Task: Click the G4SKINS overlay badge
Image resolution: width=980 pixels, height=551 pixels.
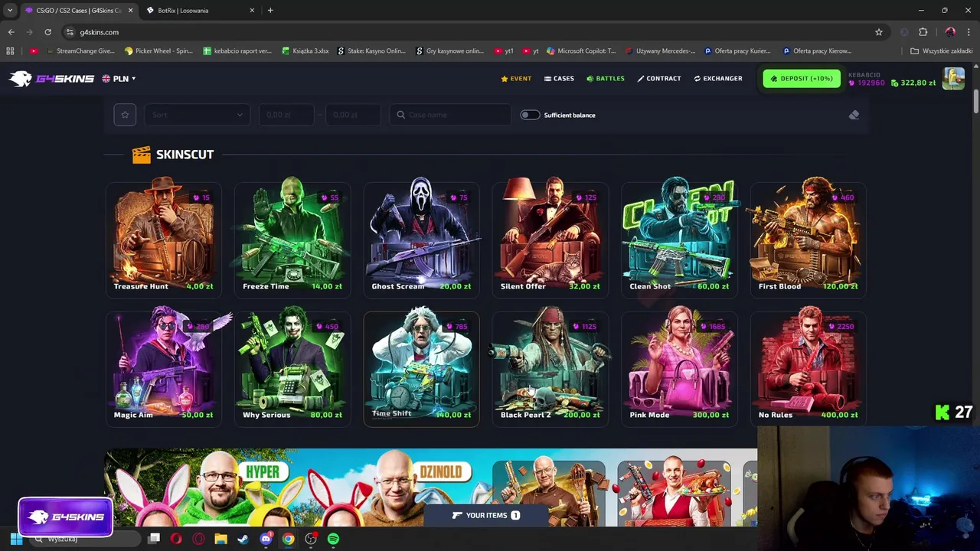Action: (x=65, y=517)
